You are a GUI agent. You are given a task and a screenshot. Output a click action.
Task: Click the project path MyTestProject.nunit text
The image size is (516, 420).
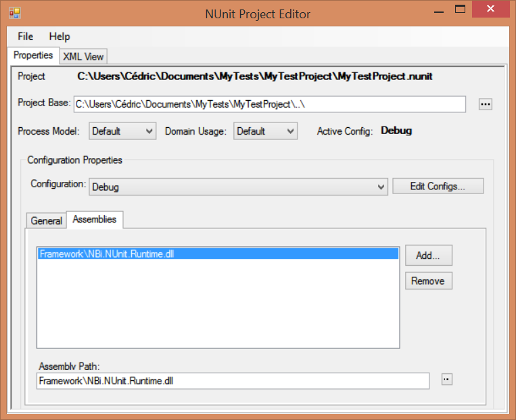pos(255,76)
